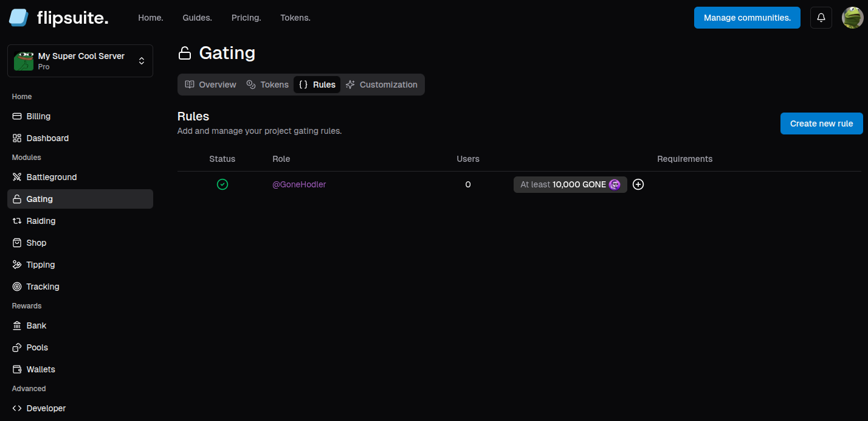Open Tipping module in sidebar
Image resolution: width=868 pixels, height=421 pixels.
click(x=80, y=265)
